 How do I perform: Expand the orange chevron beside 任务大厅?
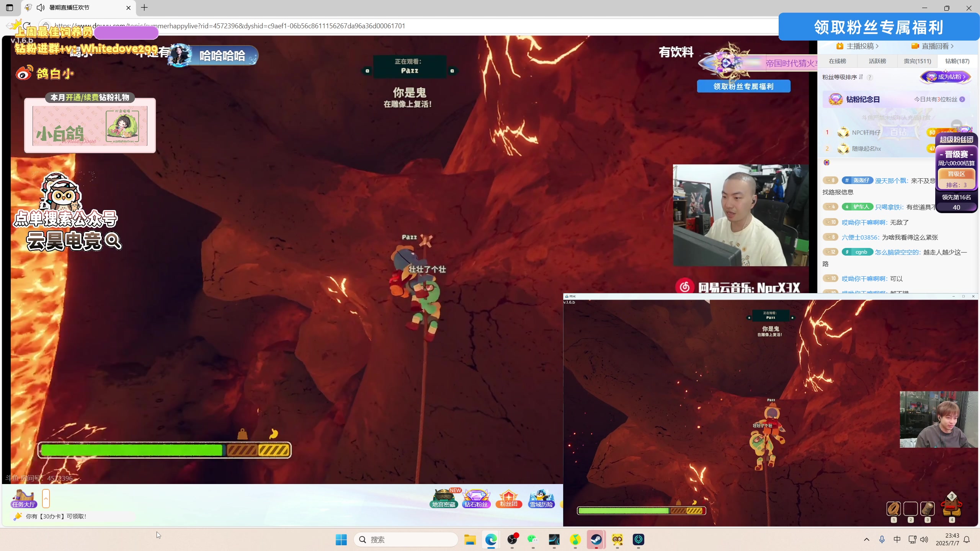[46, 498]
